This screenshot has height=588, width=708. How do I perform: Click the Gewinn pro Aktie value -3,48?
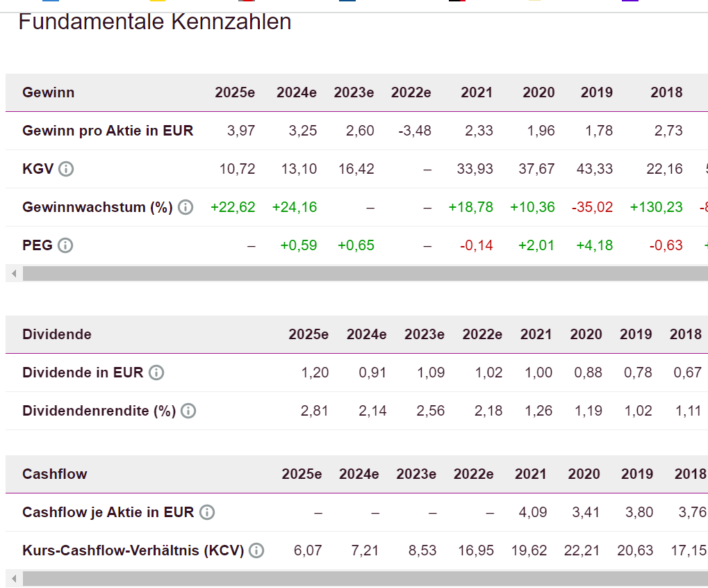tap(415, 131)
